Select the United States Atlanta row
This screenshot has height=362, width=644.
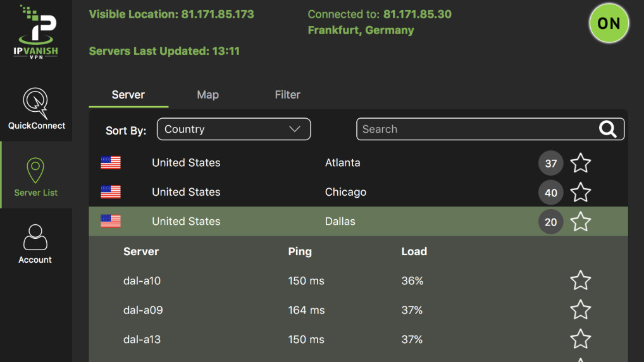[358, 163]
